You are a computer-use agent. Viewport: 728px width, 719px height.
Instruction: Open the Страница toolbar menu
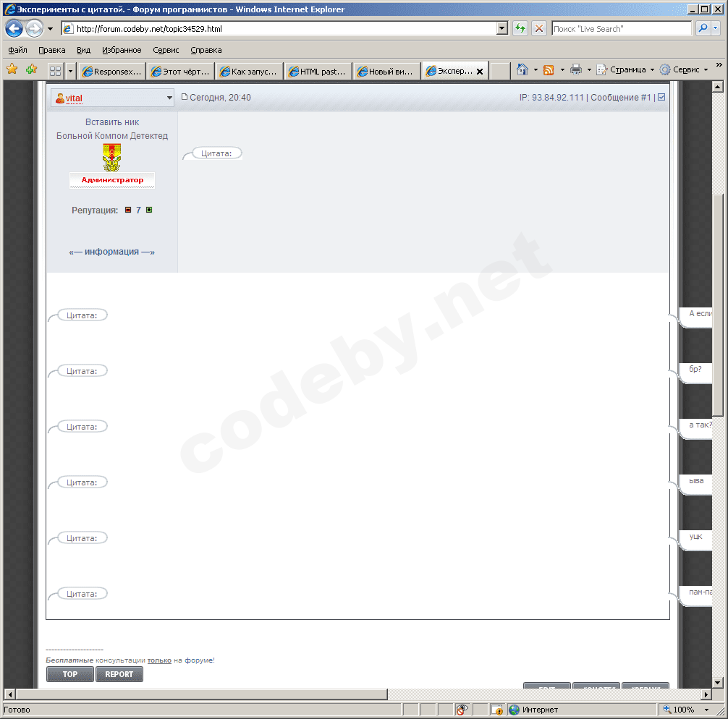coord(625,69)
